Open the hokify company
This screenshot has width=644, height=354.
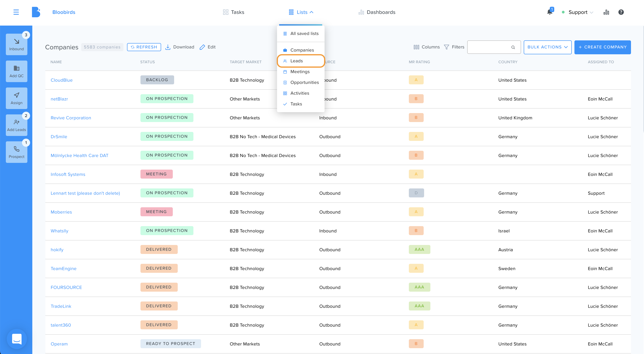pyautogui.click(x=57, y=250)
